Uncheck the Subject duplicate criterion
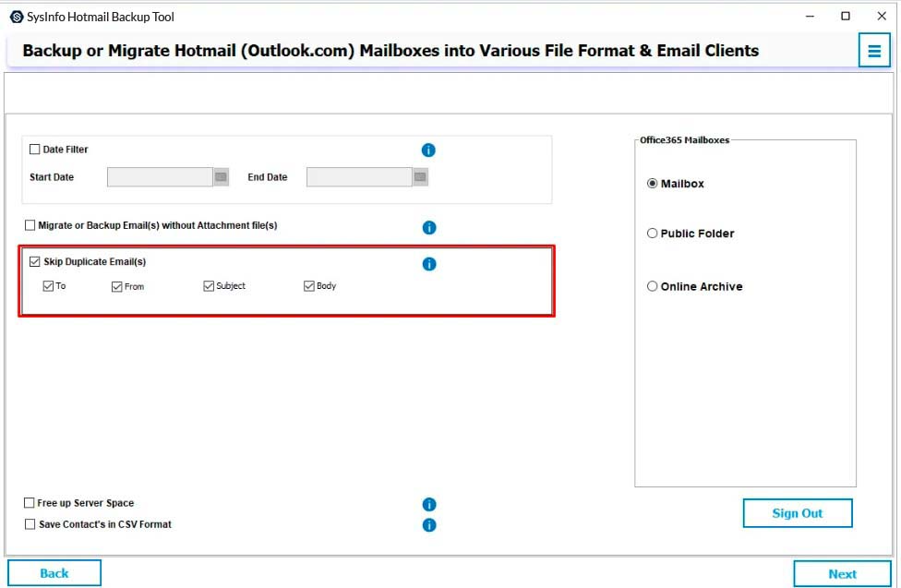 pyautogui.click(x=209, y=285)
